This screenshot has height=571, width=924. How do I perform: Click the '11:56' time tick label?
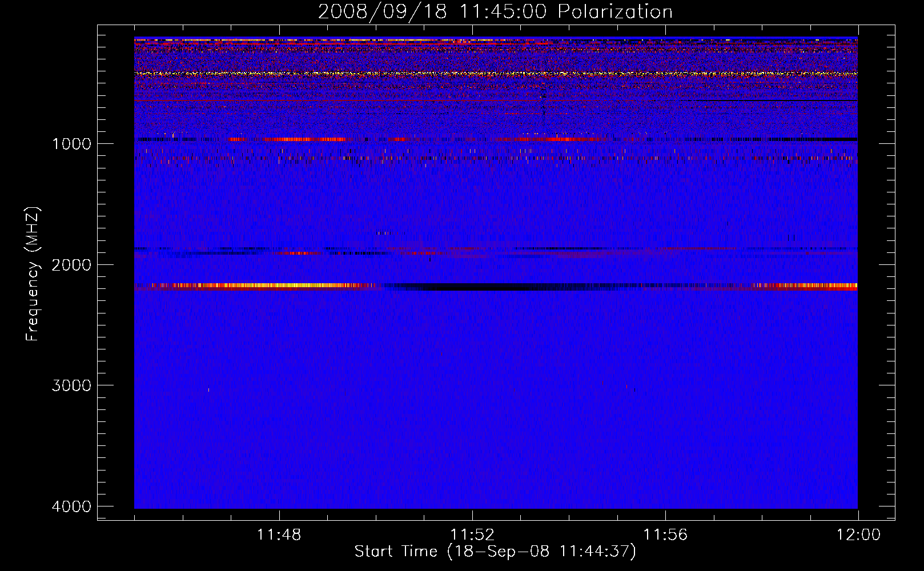(665, 534)
